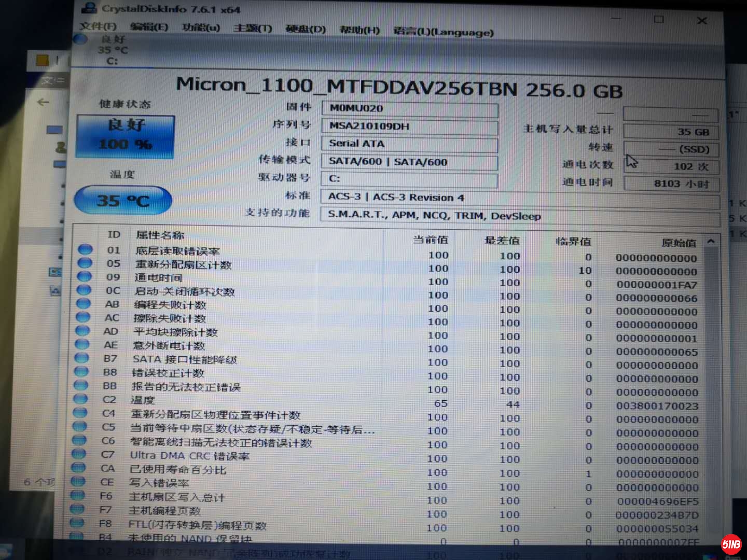Click status orb for attribute C7 row

79,454
